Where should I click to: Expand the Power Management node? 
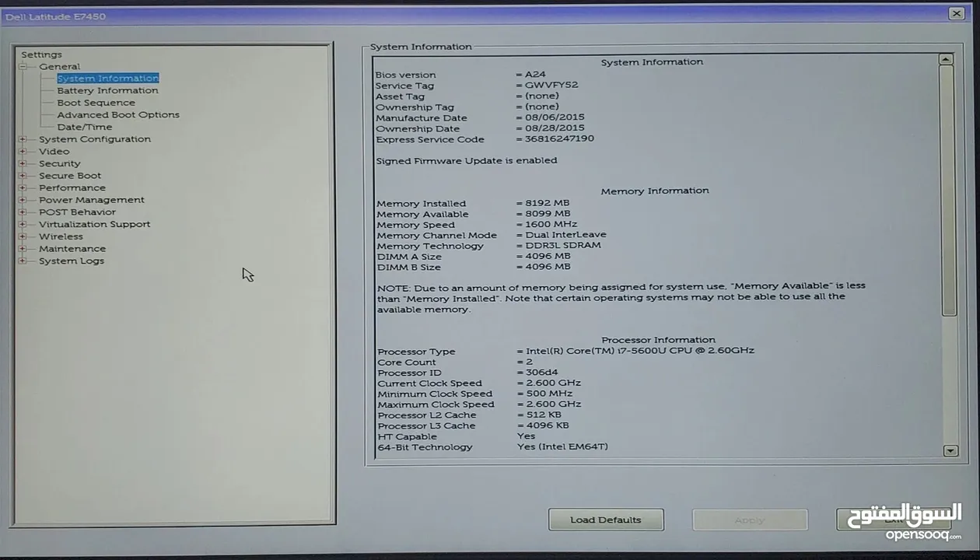(23, 200)
